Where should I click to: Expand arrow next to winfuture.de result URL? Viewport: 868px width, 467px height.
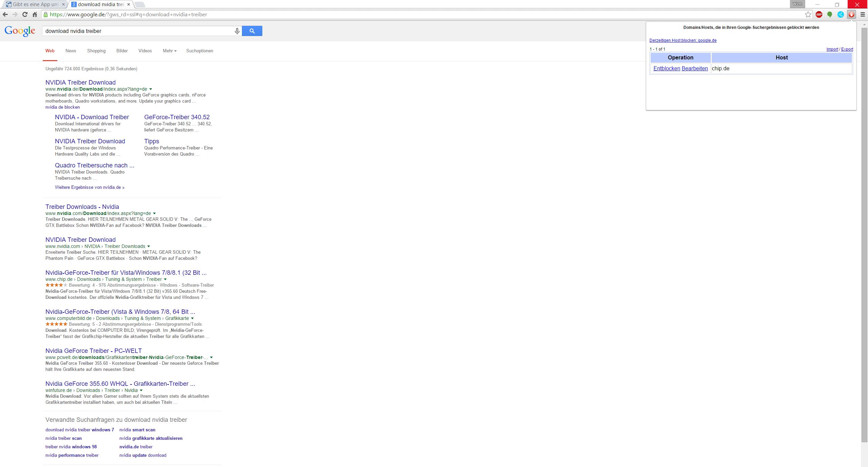pos(141,391)
